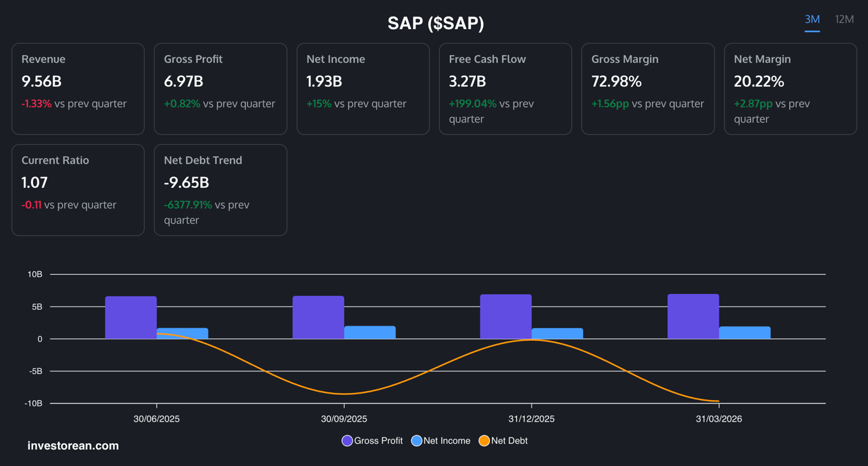868x466 pixels.
Task: Click the Gross Profit bar for 30/09/2025
Action: coord(318,317)
